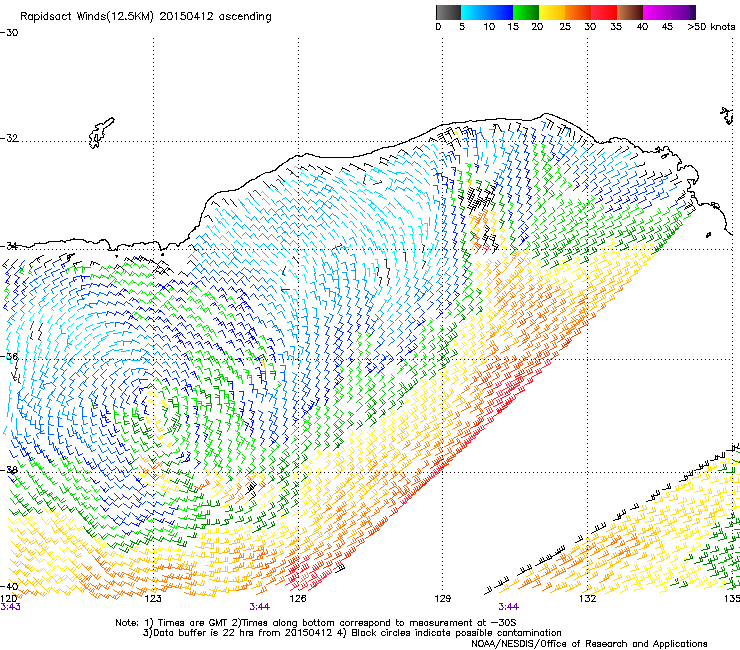The height and width of the screenshot is (650, 740).
Task: Click the 132 longitude label
Action: coord(587,599)
